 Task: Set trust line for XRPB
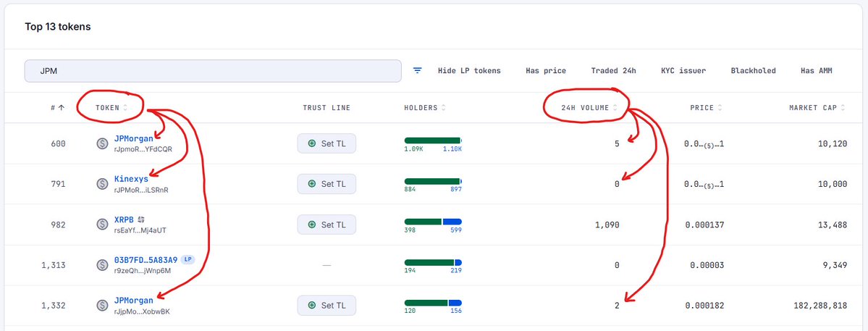(x=326, y=225)
